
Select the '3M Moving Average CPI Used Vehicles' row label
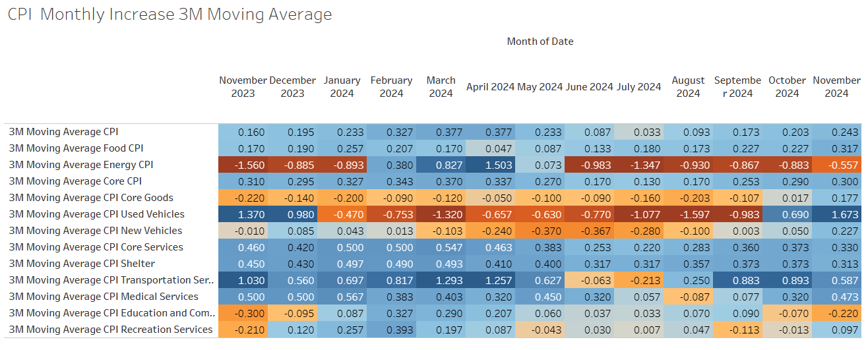(x=96, y=214)
